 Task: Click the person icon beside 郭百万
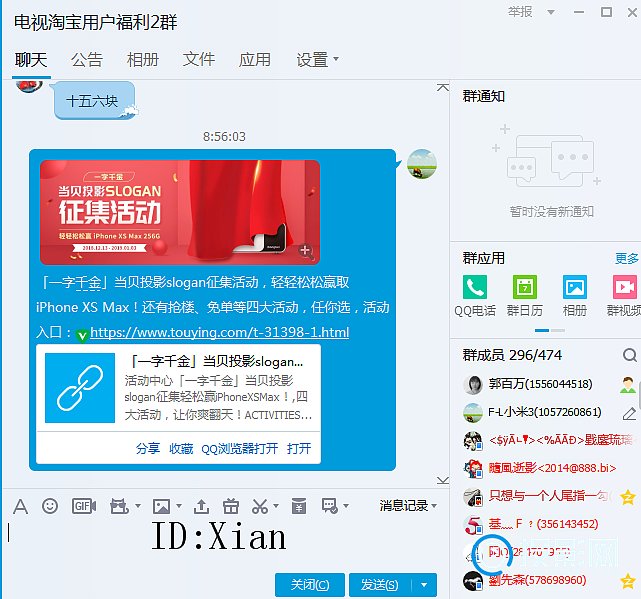pos(628,385)
